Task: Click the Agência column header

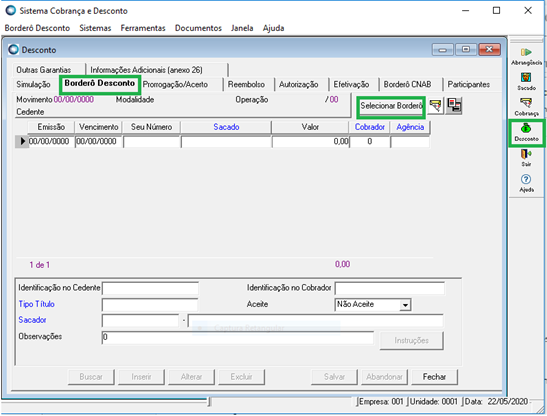Action: [410, 127]
